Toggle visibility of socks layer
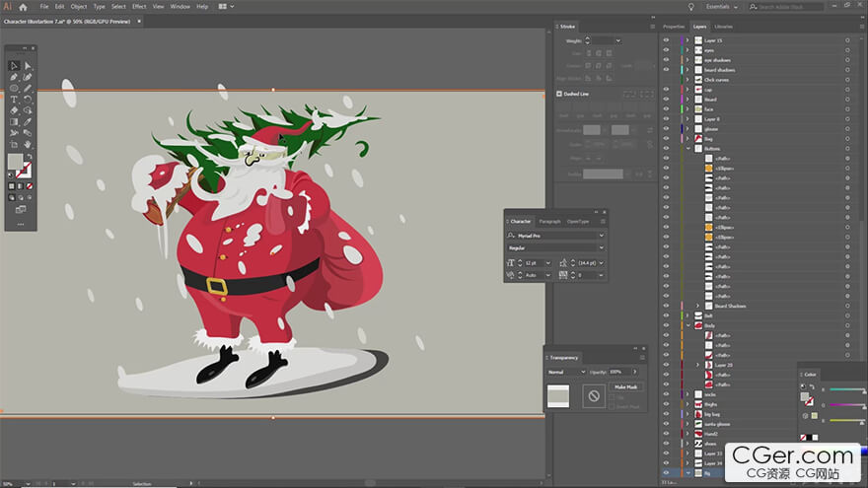Viewport: 868px width, 488px height. [666, 394]
